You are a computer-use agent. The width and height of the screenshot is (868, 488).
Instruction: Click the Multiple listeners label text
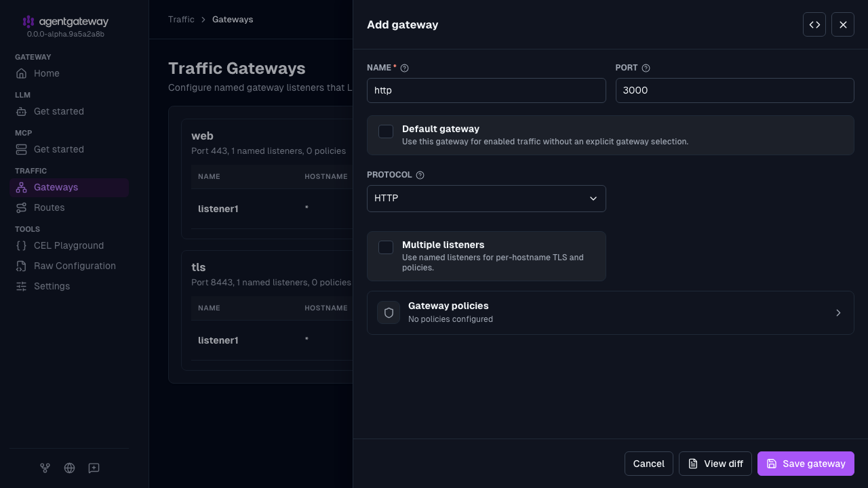pyautogui.click(x=443, y=245)
